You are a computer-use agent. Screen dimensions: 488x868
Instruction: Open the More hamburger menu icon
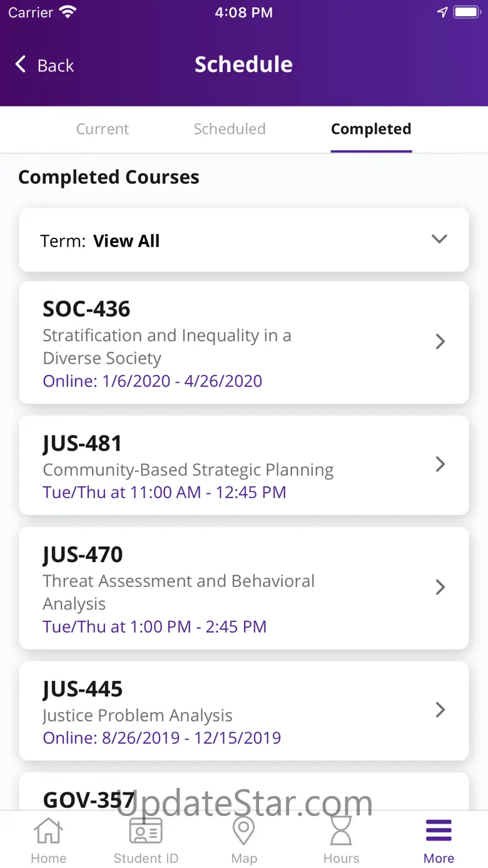coord(439,831)
